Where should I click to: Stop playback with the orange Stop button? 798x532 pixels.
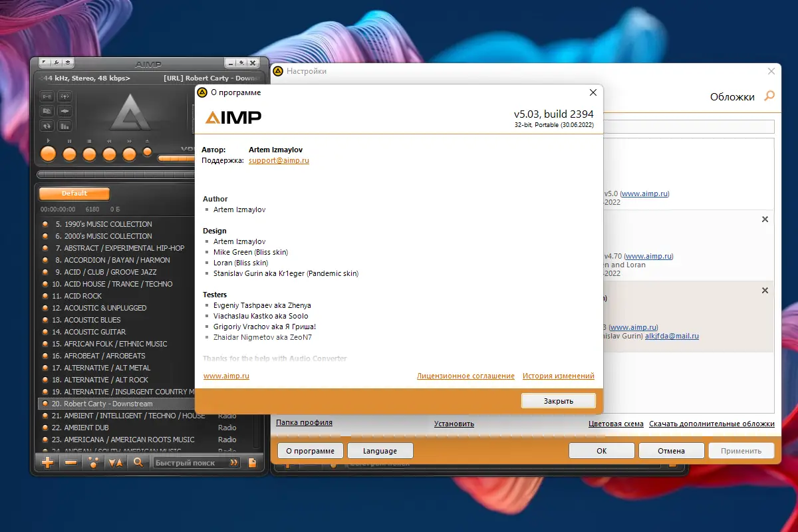pyautogui.click(x=89, y=154)
